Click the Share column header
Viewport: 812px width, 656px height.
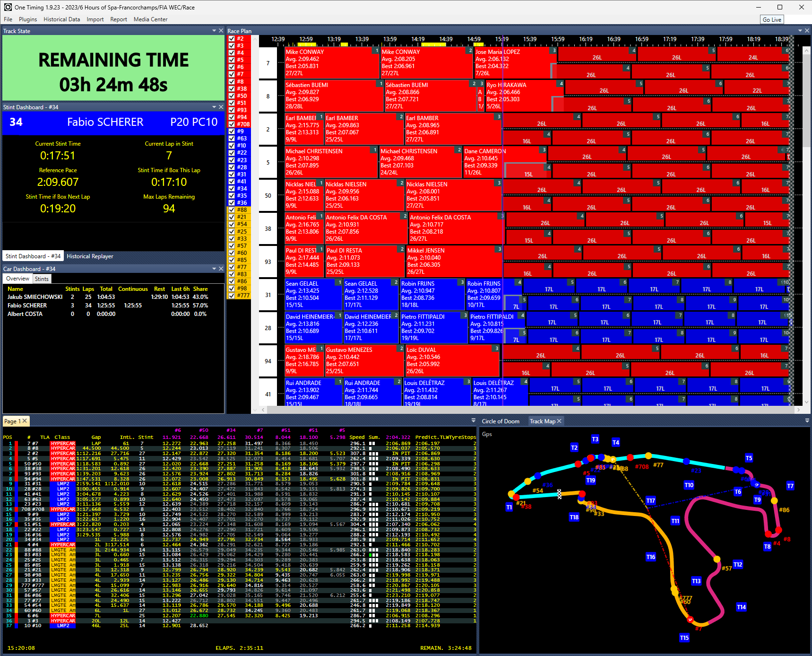(200, 289)
